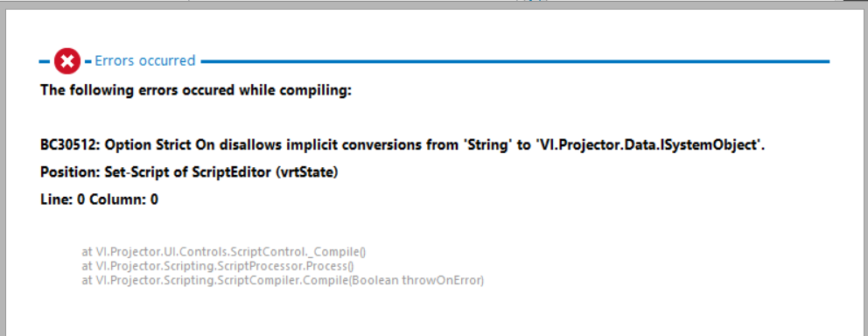
Task: Select 'The following errors occured while compiling' line
Action: coord(196,89)
